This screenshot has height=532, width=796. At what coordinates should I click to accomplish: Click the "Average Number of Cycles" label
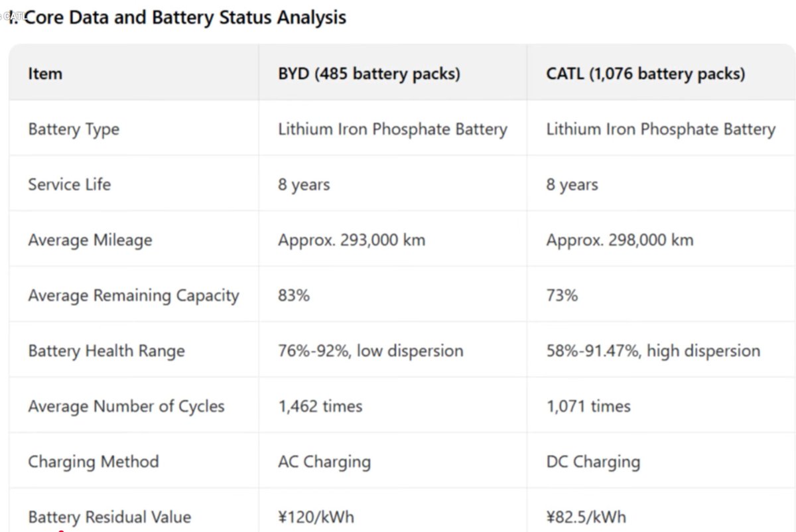tap(126, 407)
